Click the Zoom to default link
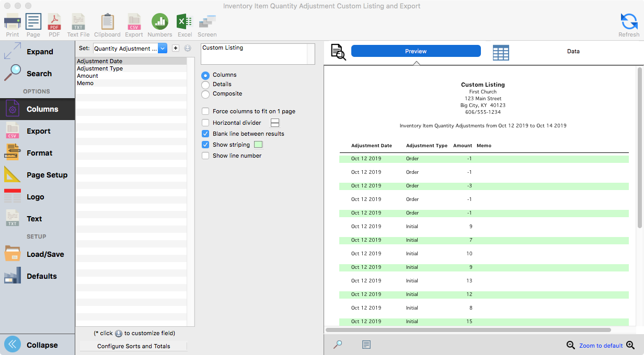 pyautogui.click(x=601, y=346)
